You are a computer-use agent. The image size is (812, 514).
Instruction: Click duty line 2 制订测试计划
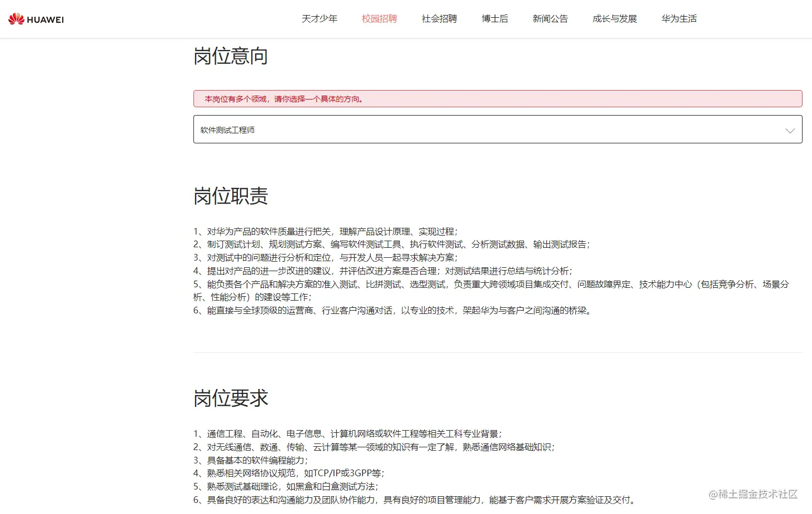click(x=392, y=244)
